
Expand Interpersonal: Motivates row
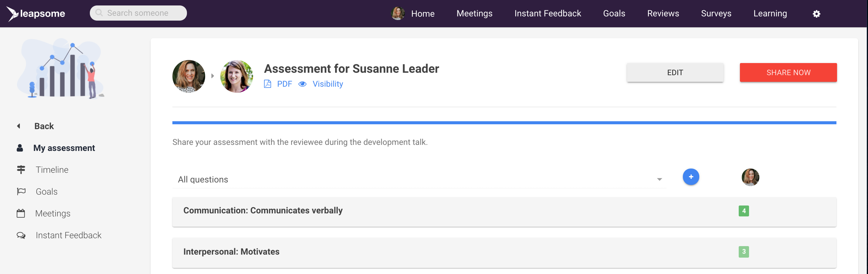point(504,253)
